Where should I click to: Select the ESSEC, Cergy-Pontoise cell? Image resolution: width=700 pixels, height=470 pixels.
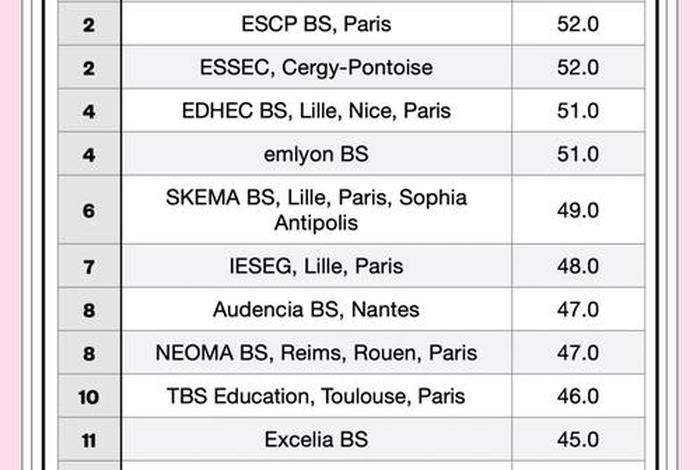316,68
